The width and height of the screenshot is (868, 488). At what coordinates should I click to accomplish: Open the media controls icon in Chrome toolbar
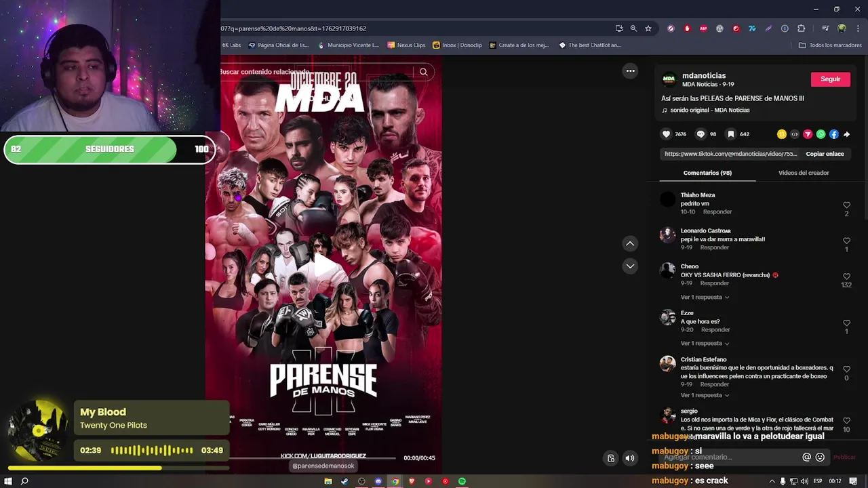825,28
